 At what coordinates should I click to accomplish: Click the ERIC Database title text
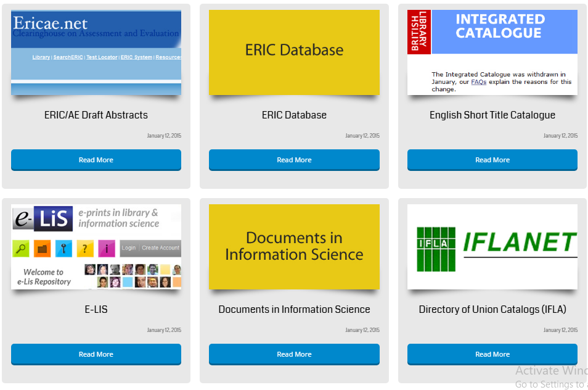(x=294, y=115)
